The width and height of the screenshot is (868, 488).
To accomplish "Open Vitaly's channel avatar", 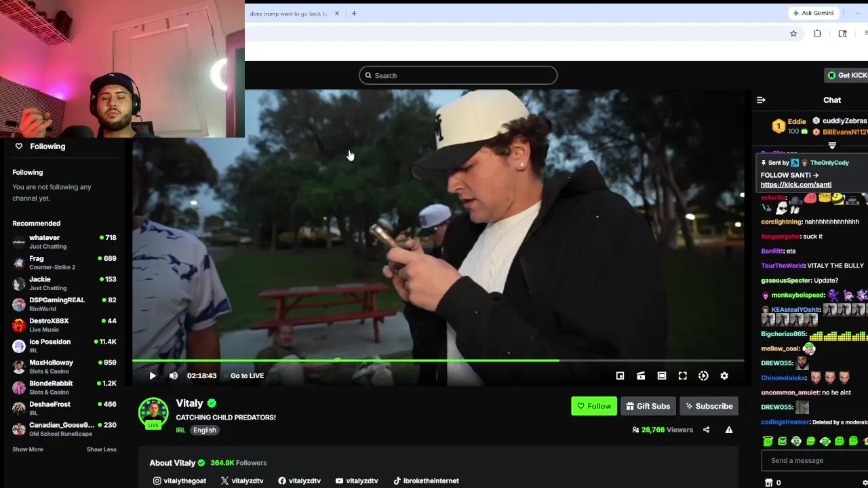I will (x=153, y=413).
